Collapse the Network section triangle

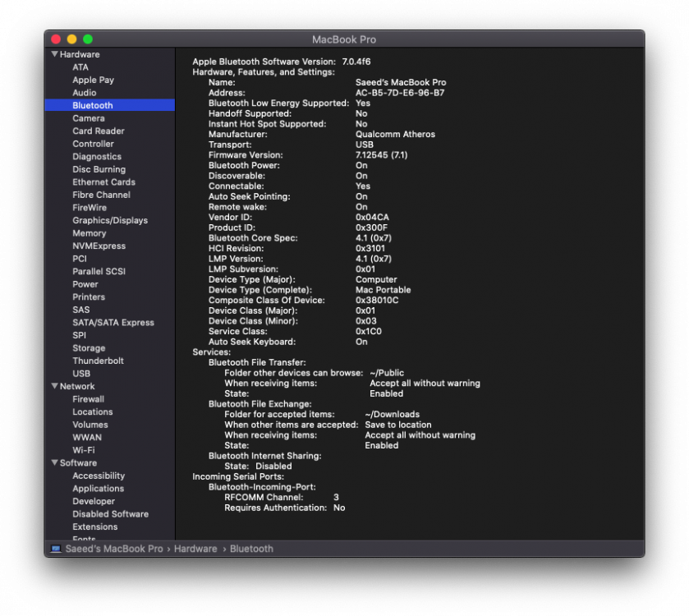54,386
